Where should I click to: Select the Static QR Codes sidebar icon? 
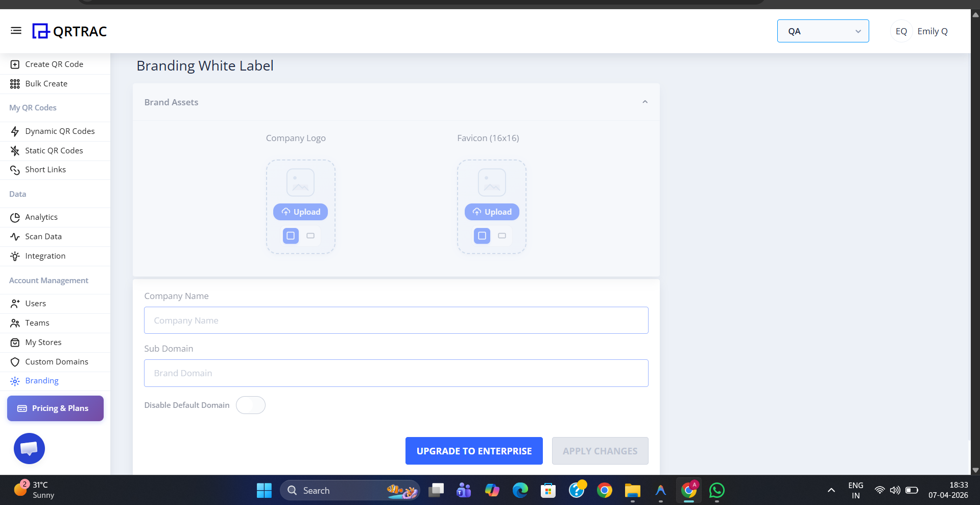[15, 150]
